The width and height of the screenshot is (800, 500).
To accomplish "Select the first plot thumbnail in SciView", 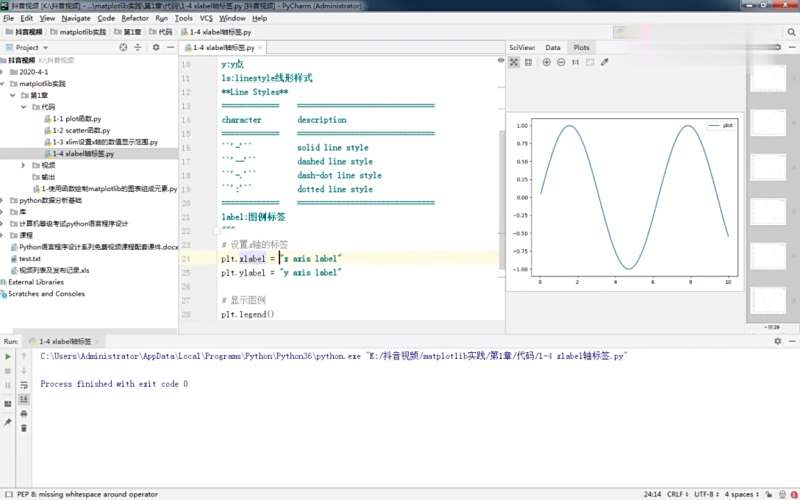I will click(768, 78).
